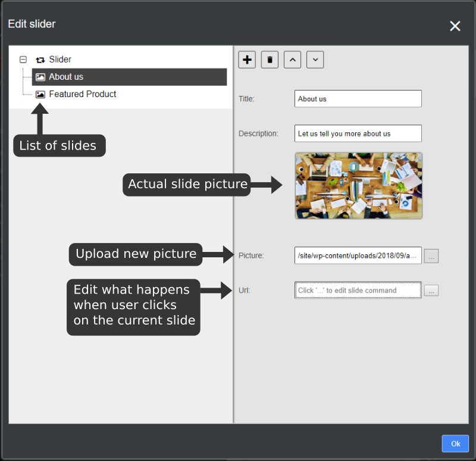
Task: Open the '...' editor next to Url field
Action: coord(431,290)
